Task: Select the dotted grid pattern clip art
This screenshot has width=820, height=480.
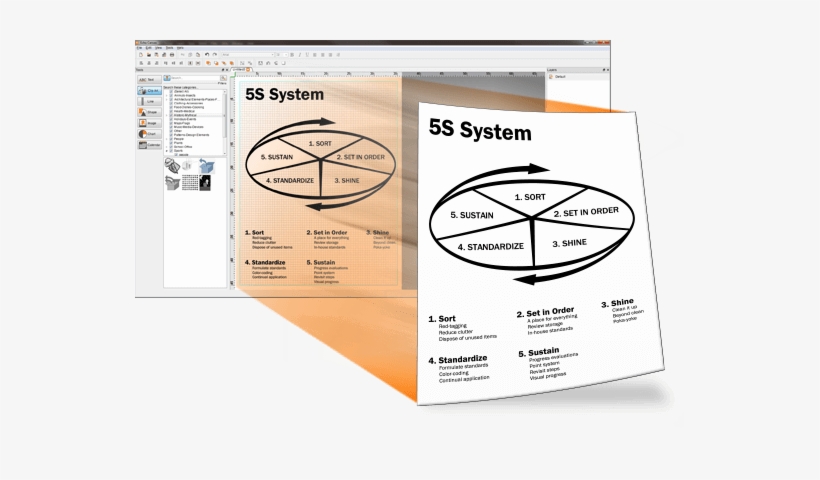Action: point(190,182)
